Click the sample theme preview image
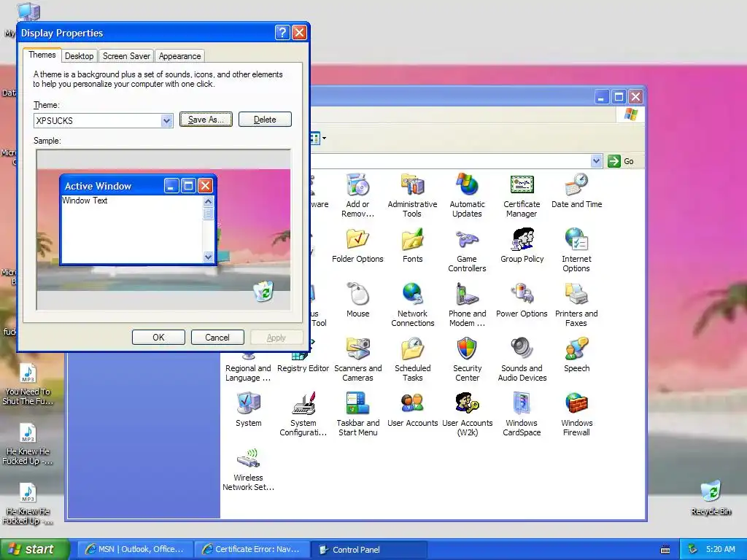Screen dimensions: 747x560 (163, 230)
